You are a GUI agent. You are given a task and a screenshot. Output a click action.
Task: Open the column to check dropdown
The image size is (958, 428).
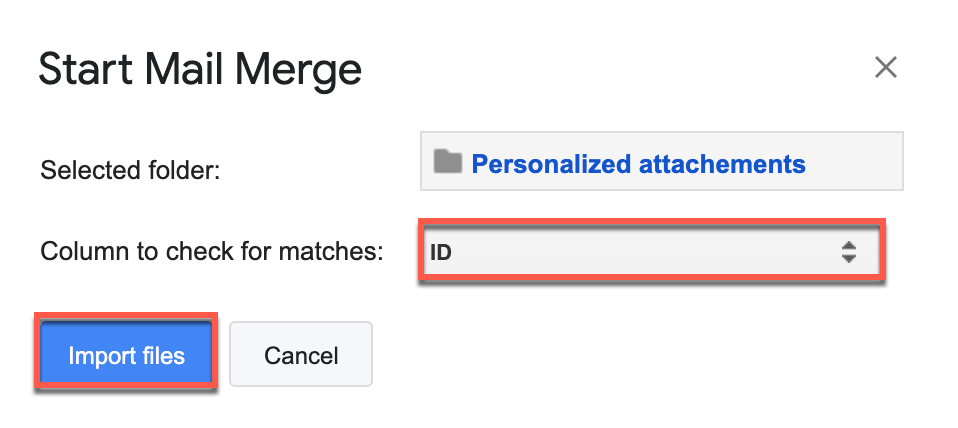click(650, 252)
